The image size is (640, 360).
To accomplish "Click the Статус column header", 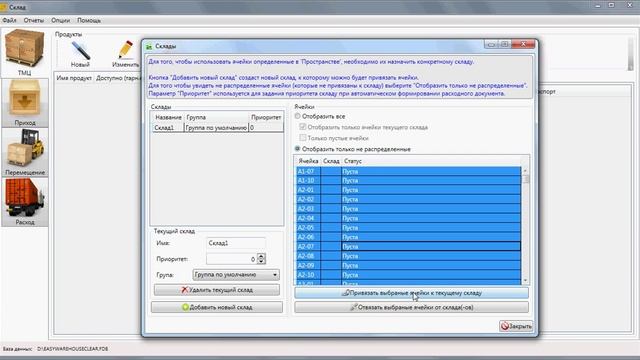I will pyautogui.click(x=431, y=161).
